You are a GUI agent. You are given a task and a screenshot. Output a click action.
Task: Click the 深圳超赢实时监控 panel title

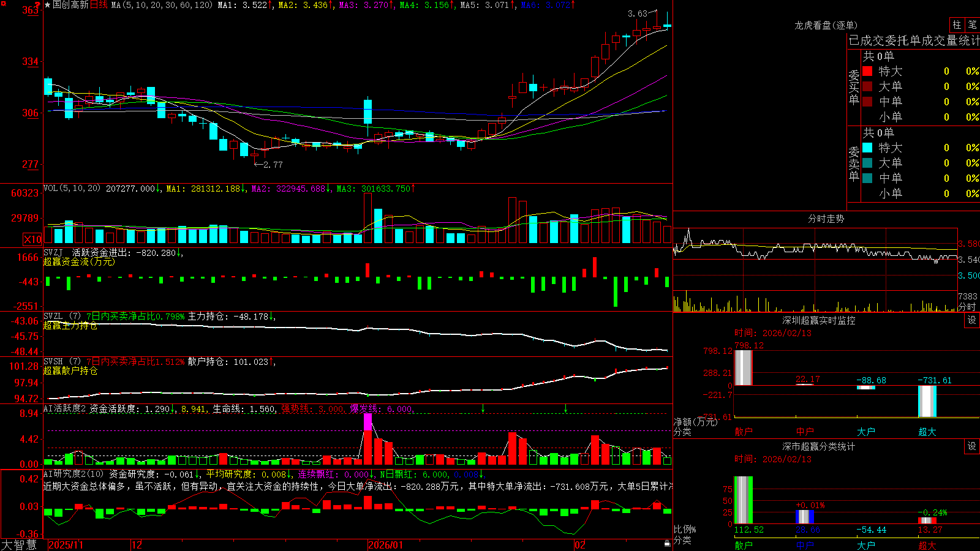coord(819,320)
